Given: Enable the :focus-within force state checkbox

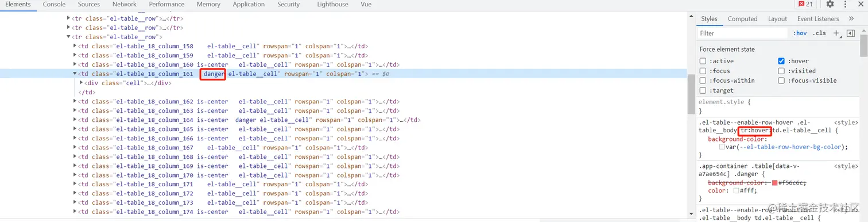Looking at the screenshot, I should coord(703,81).
